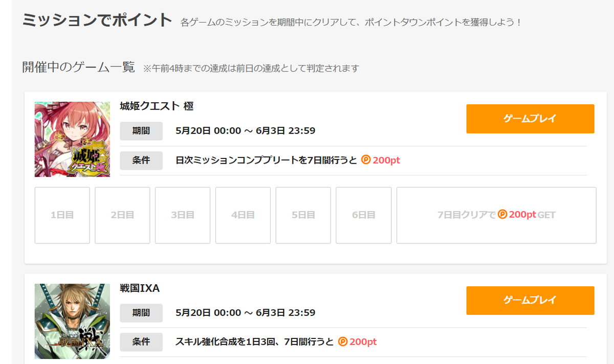Select the 3日目 stamp box
This screenshot has height=364, width=614.
(183, 215)
